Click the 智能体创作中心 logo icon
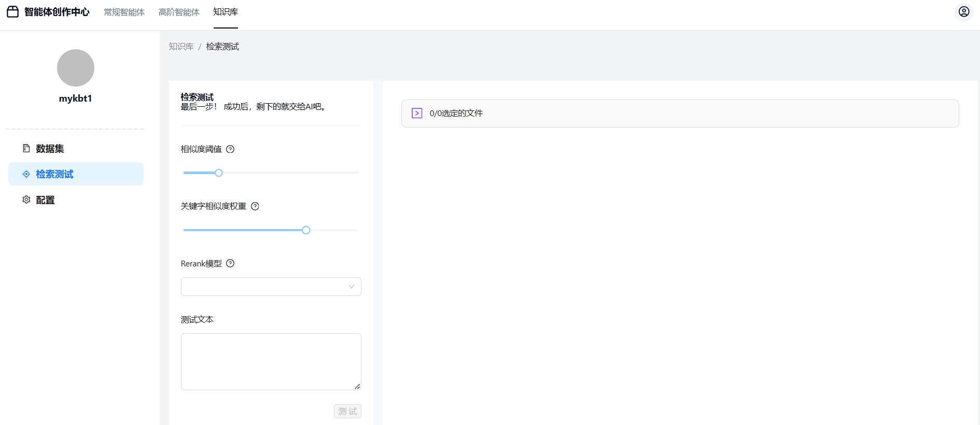The width and height of the screenshot is (980, 425). click(x=12, y=12)
